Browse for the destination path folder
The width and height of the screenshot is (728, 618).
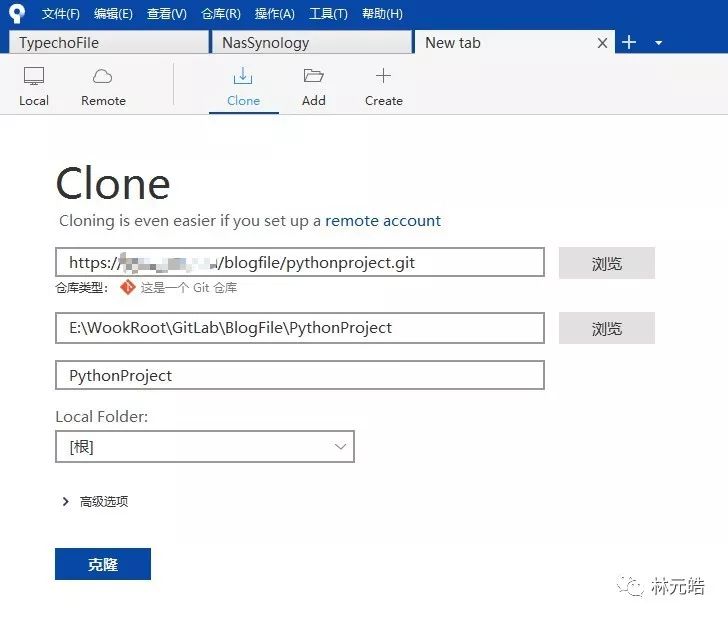pos(606,328)
